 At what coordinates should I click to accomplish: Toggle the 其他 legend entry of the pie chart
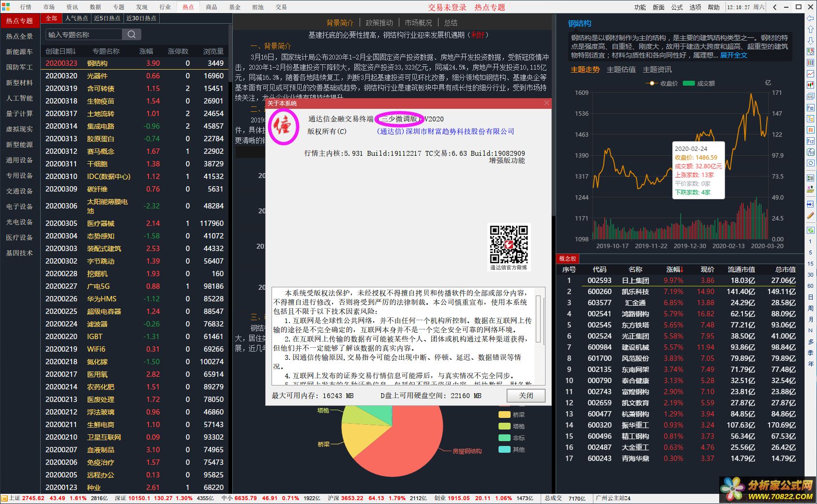512,449
